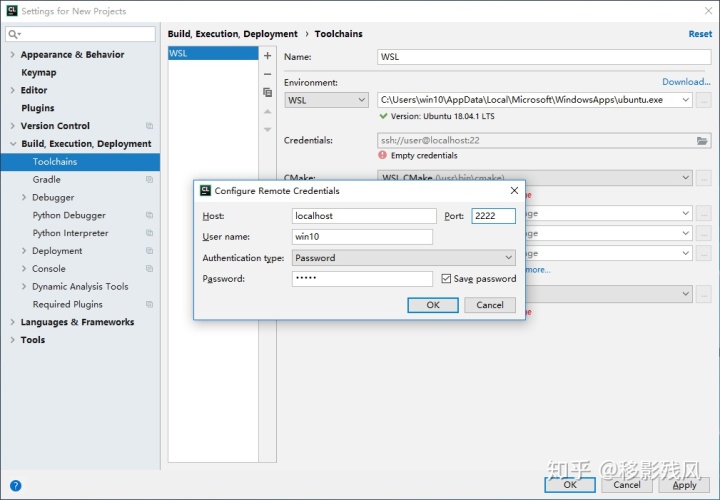Expand the Console tree node

[24, 269]
